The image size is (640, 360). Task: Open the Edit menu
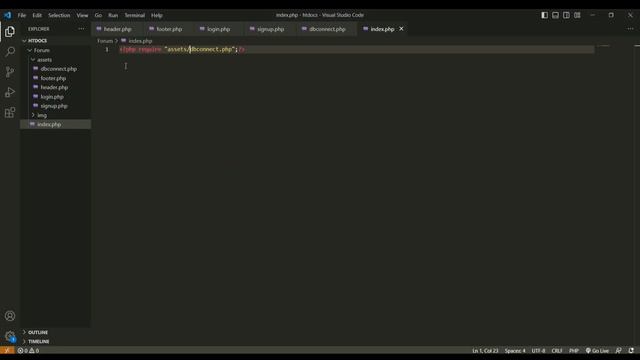click(37, 15)
